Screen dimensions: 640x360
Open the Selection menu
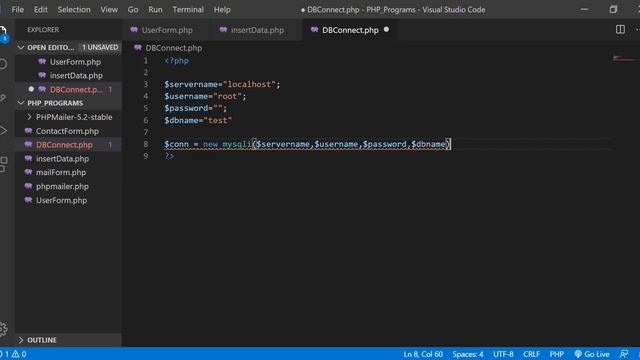(74, 9)
